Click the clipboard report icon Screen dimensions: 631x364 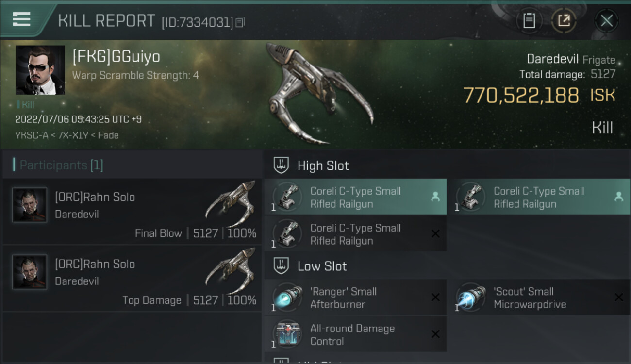[x=529, y=21]
